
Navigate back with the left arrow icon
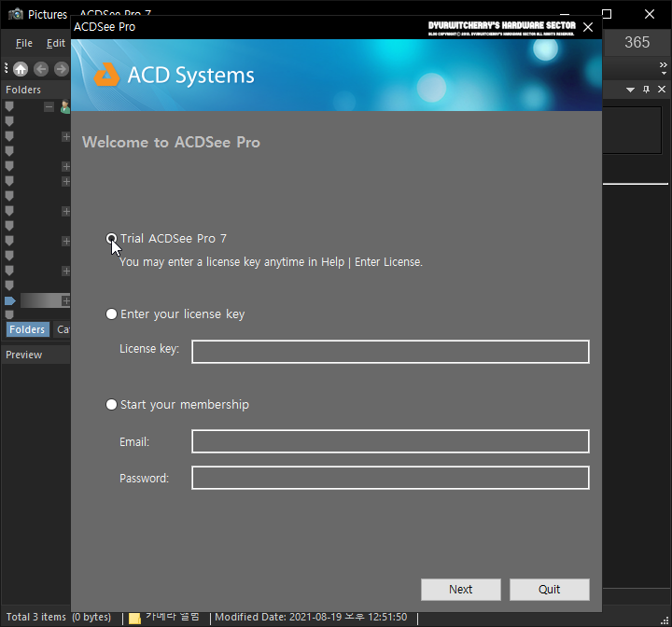coord(41,69)
